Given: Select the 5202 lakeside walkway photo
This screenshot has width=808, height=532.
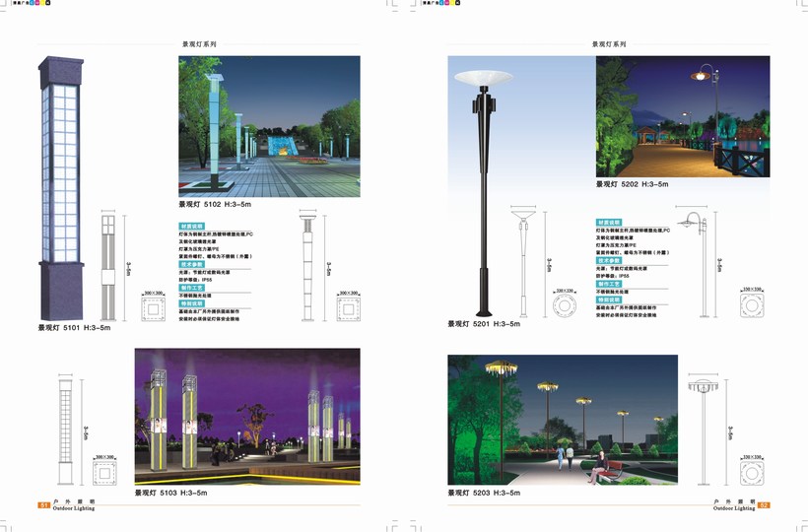Looking at the screenshot, I should coord(686,116).
